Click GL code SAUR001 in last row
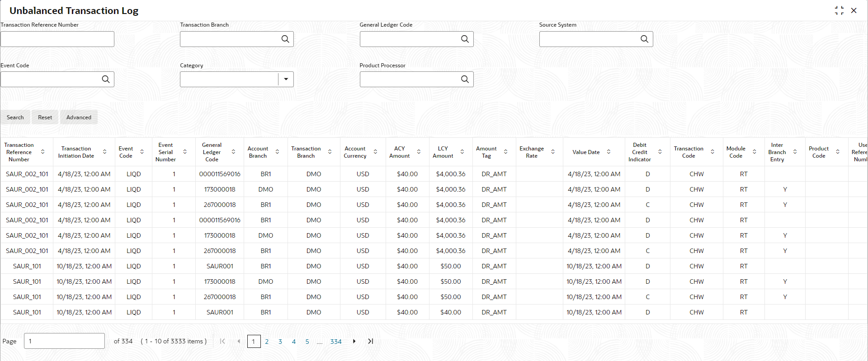Screen dimensions: 868x361 click(x=220, y=312)
